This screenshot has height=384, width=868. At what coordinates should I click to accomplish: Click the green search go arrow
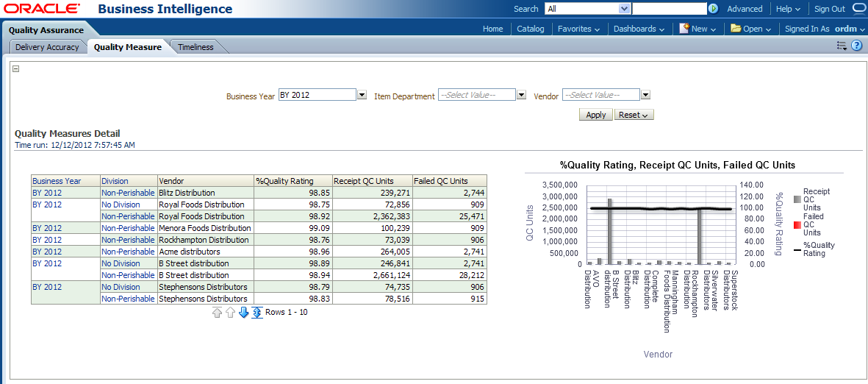pos(713,9)
